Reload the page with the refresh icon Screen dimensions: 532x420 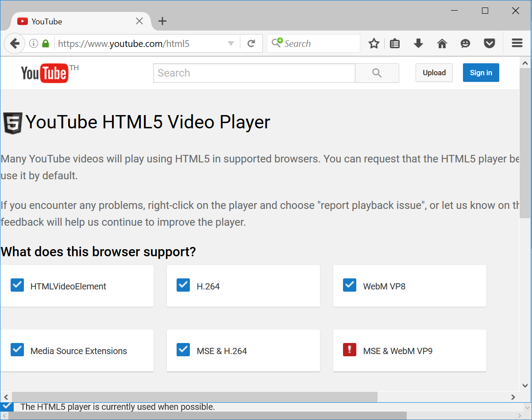(x=251, y=43)
